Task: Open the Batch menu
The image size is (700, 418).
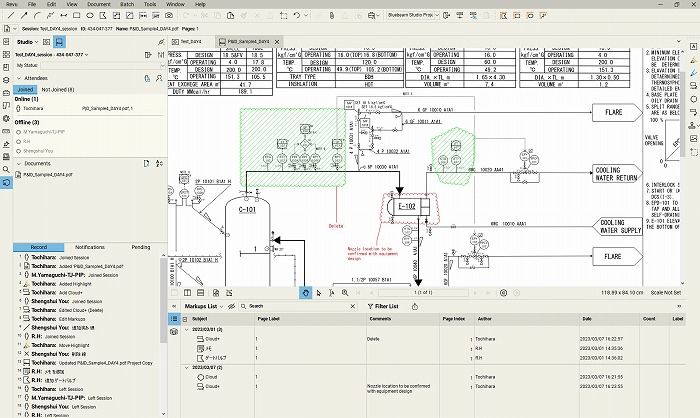Action: point(127,4)
